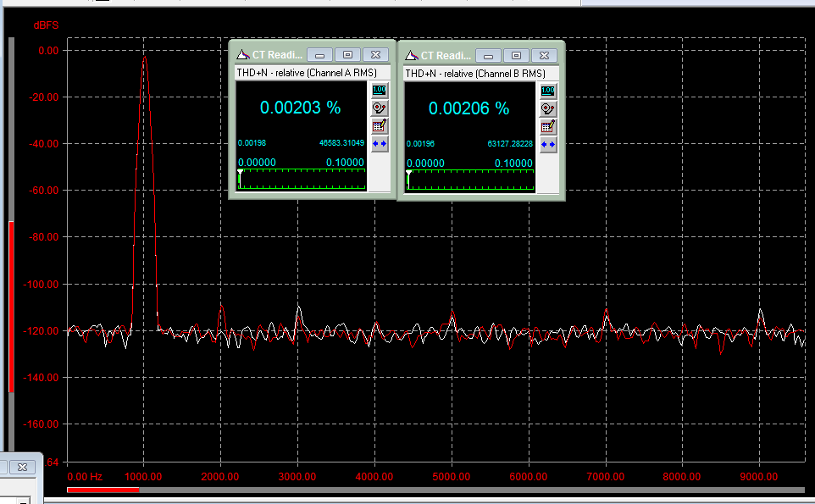Click the THD+N relative Channel A RMS label
The width and height of the screenshot is (815, 504).
[x=307, y=73]
